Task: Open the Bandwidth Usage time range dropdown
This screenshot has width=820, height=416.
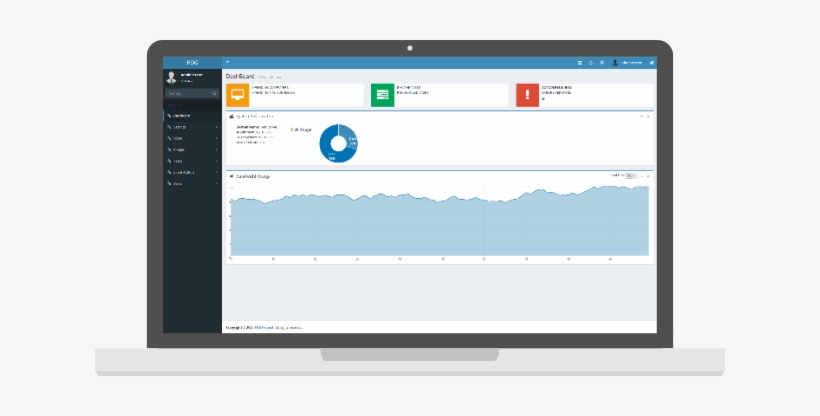Action: pyautogui.click(x=630, y=176)
